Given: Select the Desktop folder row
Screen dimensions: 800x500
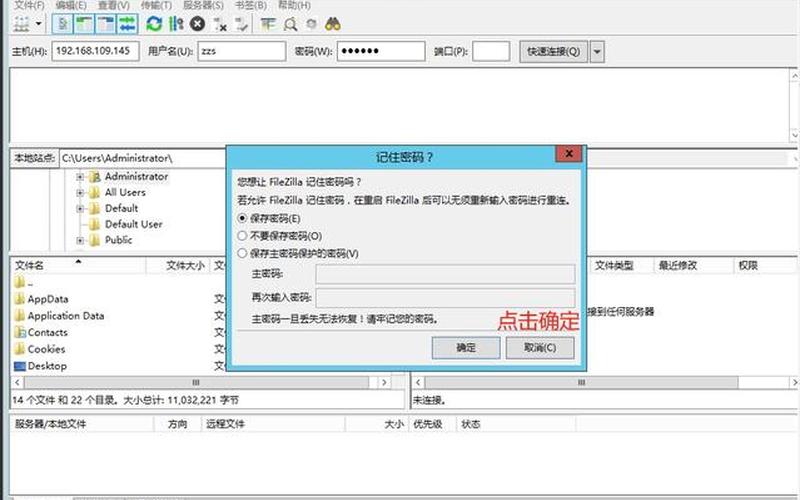Looking at the screenshot, I should [47, 366].
